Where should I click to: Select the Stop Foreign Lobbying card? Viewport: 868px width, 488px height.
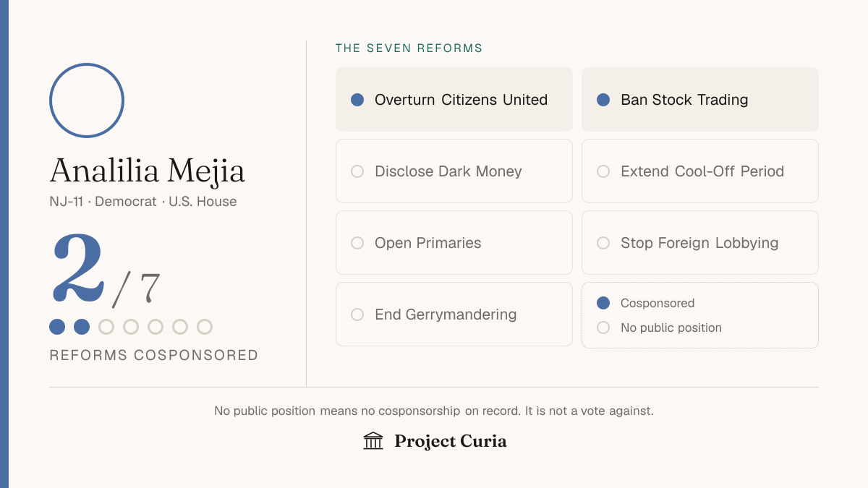click(700, 243)
